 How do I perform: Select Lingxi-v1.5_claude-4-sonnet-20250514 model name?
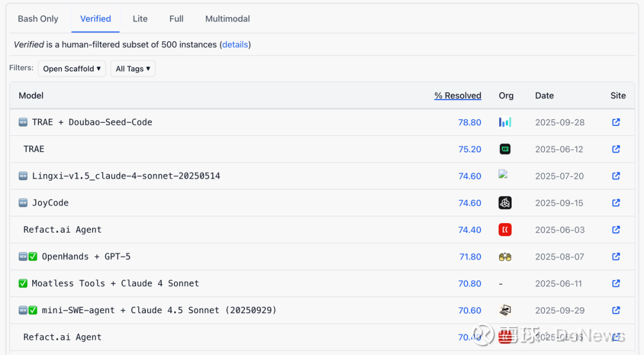point(126,176)
